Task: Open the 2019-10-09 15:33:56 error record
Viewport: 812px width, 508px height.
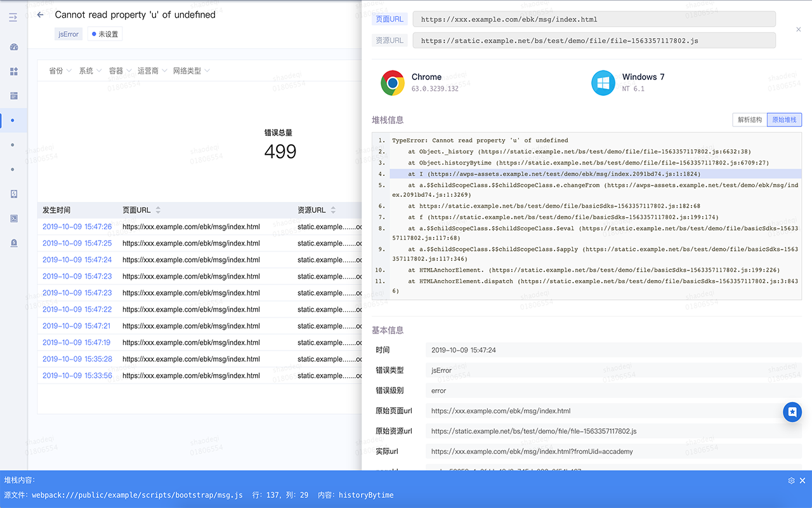Action: tap(77, 375)
